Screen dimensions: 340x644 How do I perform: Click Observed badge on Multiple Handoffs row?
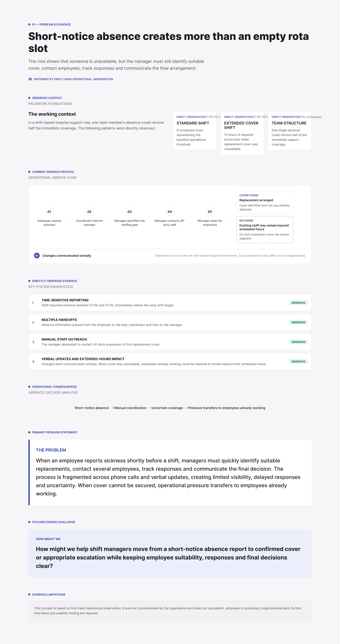point(298,322)
